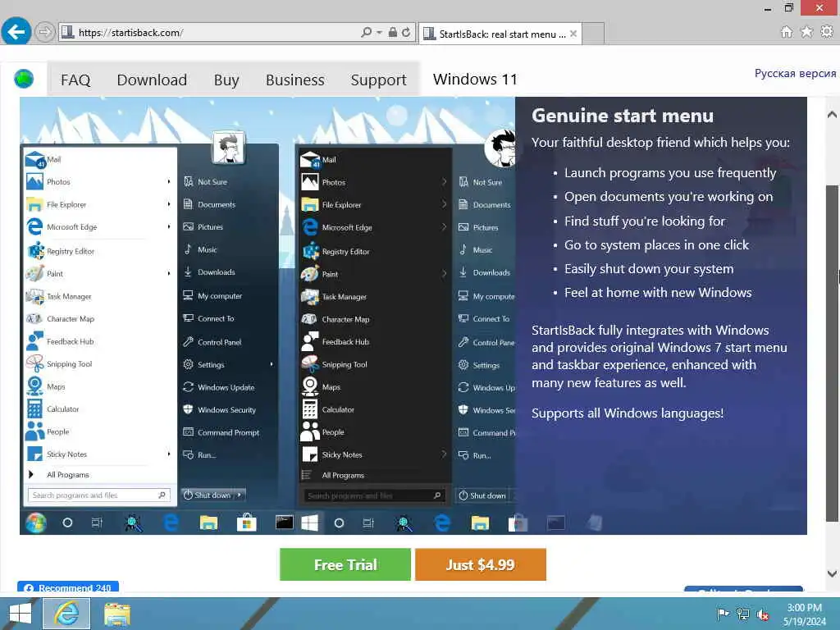Click the Mail icon in light start menu

point(35,160)
